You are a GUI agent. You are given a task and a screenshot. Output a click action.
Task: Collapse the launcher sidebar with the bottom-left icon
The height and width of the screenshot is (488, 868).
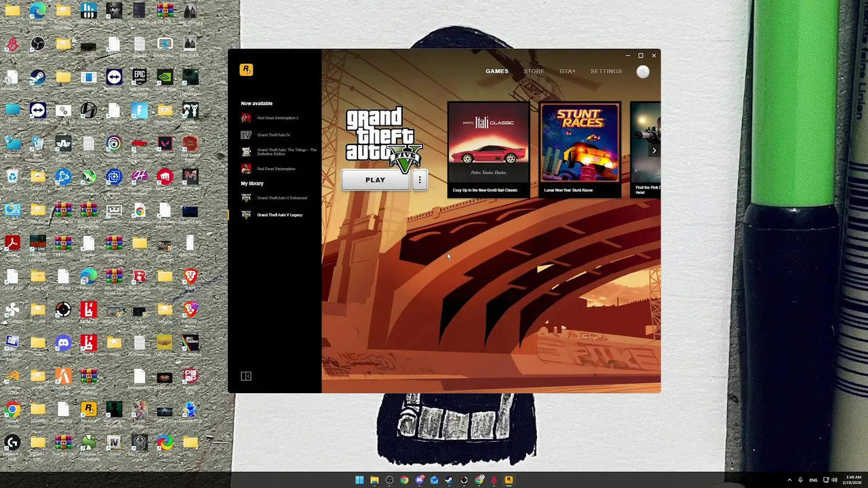click(x=246, y=376)
